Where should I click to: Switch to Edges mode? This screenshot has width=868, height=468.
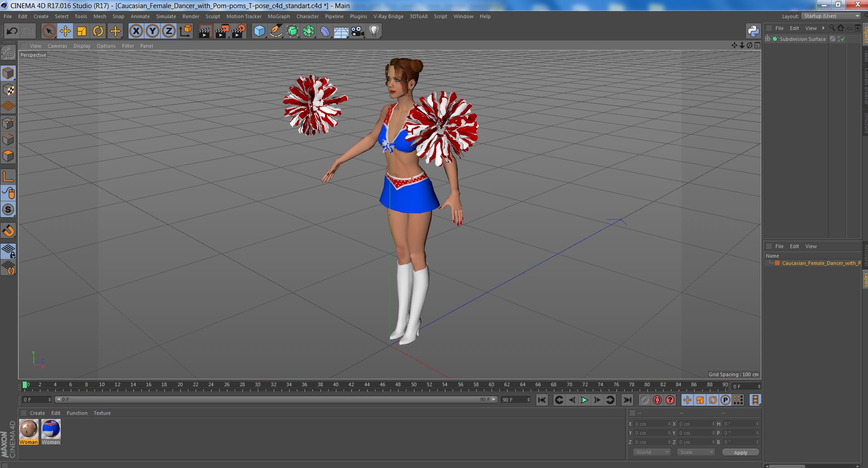8,139
